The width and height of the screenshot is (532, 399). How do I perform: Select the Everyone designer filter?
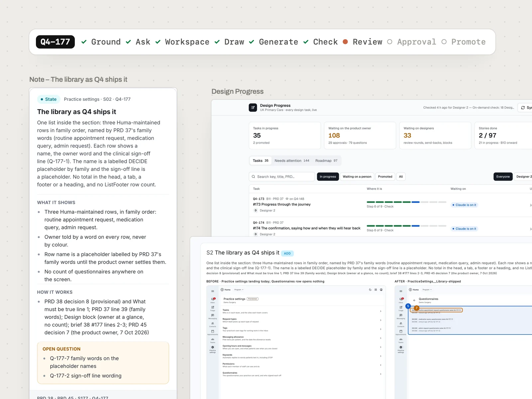(x=503, y=177)
